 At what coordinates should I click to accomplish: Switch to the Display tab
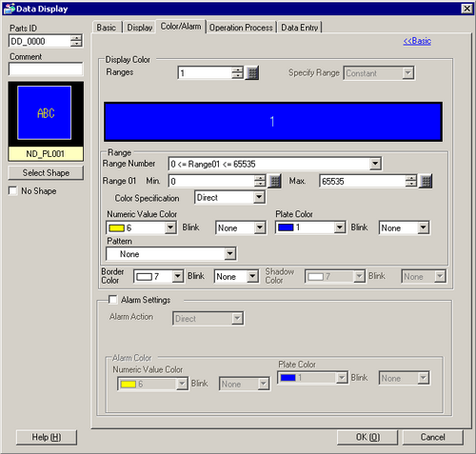[x=140, y=28]
